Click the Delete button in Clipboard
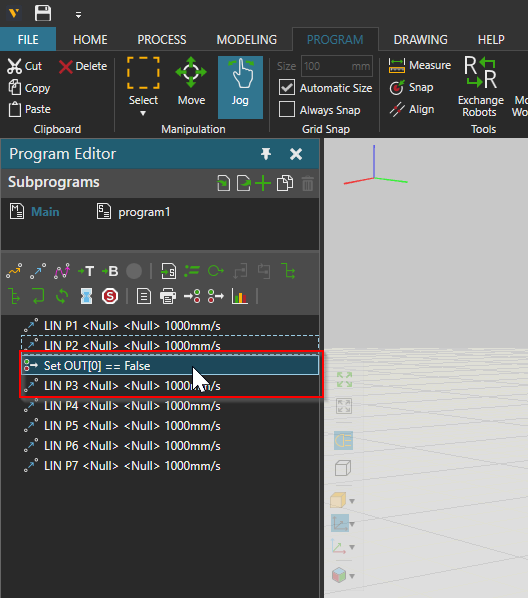Screen dimensions: 528x598 [x=83, y=66]
